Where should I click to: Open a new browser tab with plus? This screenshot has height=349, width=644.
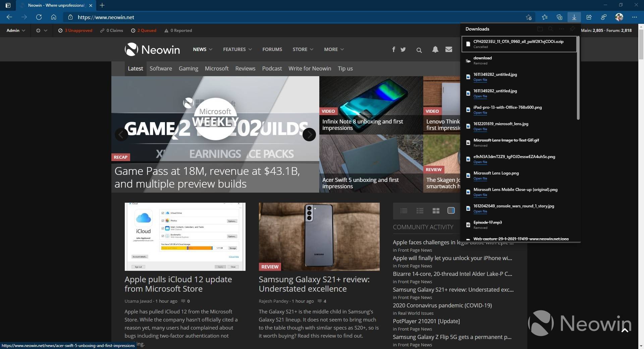(x=102, y=5)
